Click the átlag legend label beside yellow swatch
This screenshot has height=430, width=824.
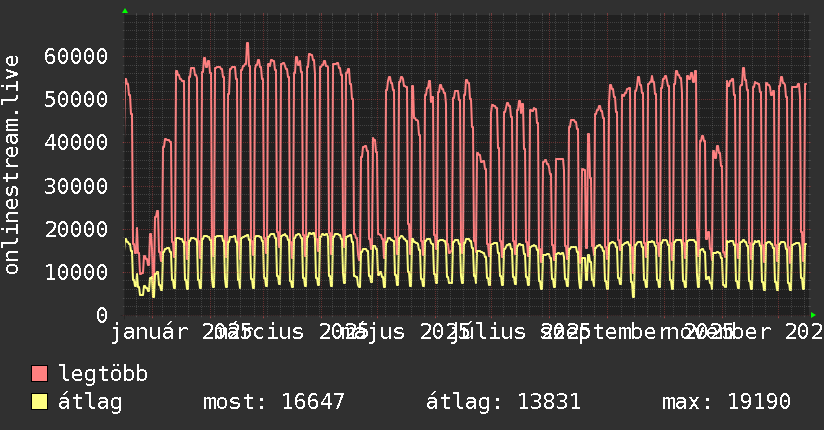click(90, 402)
